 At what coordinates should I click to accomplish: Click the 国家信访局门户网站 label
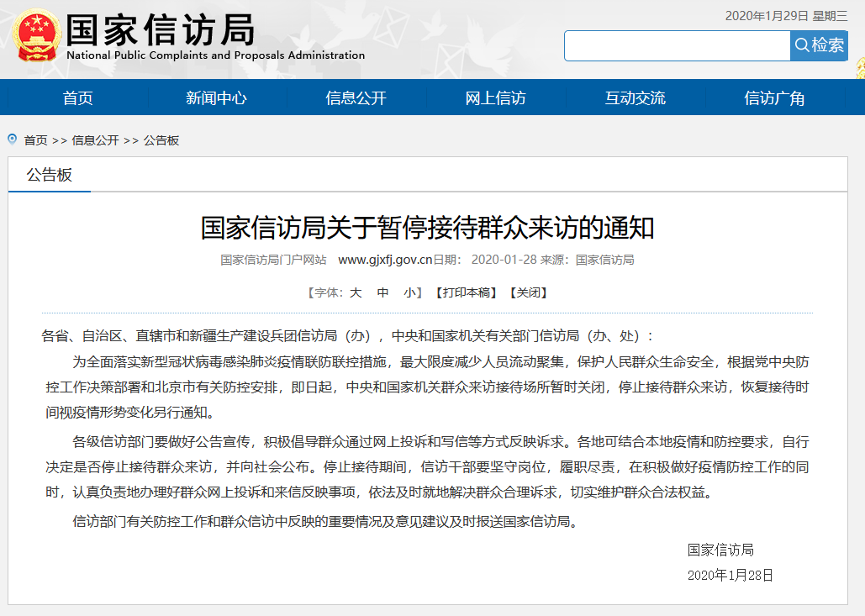point(274,260)
